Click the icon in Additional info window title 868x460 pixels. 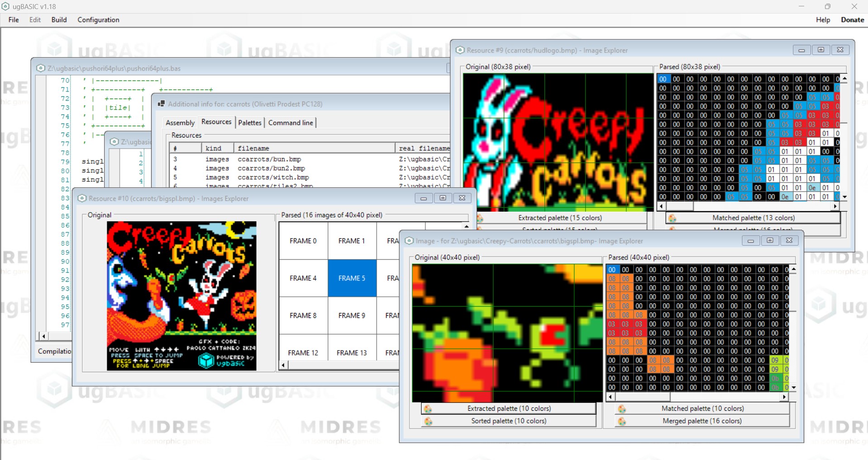(161, 104)
